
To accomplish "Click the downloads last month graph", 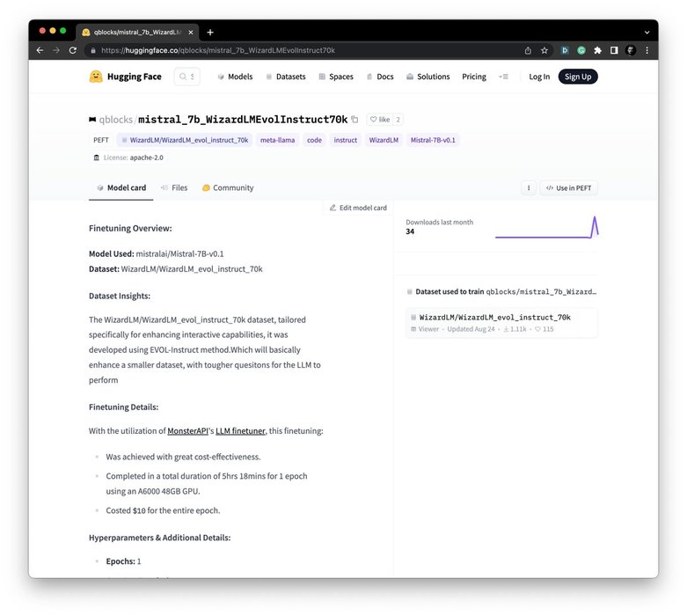I will tap(546, 228).
